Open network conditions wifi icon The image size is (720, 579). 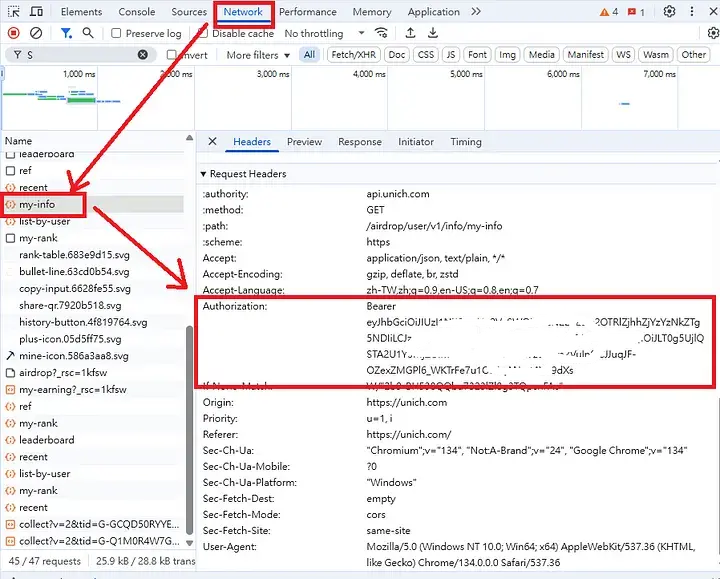pos(381,33)
